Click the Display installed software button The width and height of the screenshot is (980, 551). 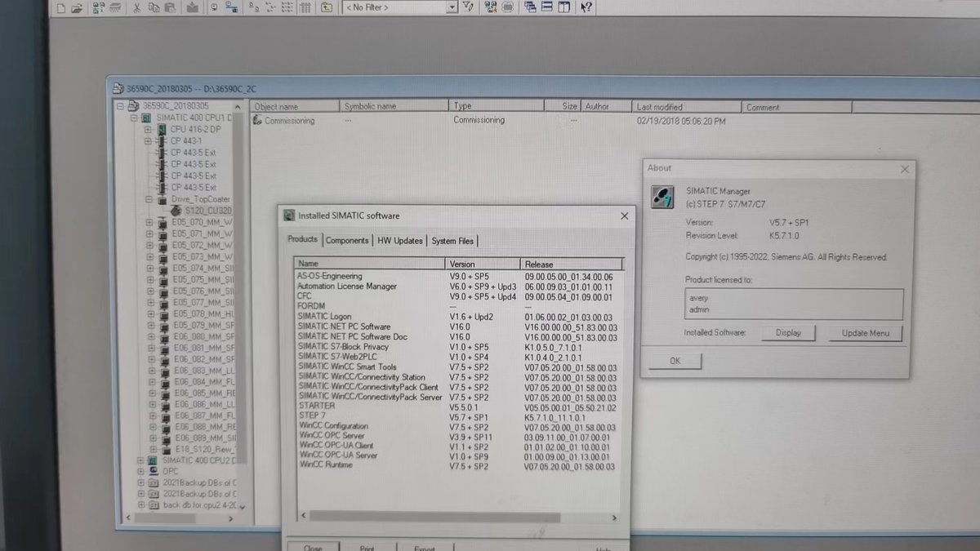(788, 333)
